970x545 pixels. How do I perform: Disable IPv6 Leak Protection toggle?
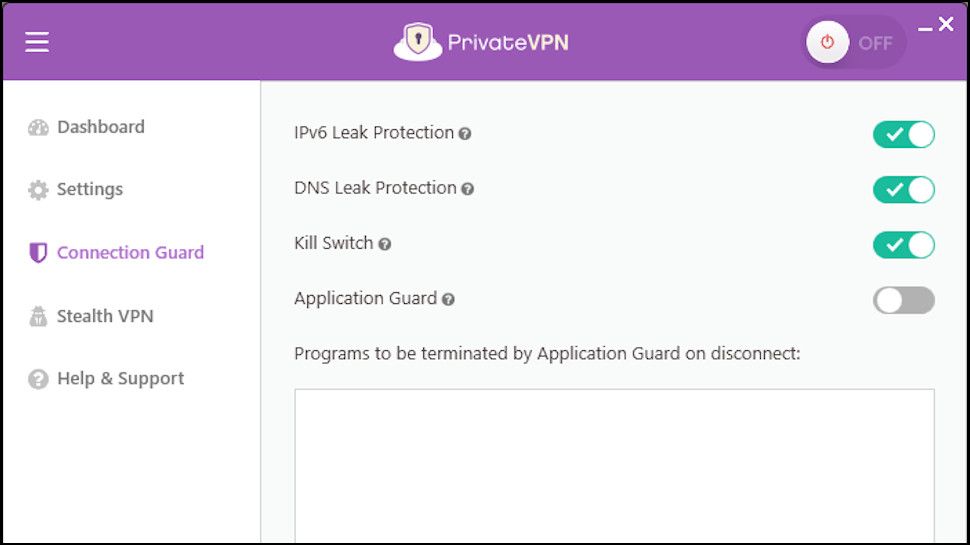pyautogui.click(x=903, y=135)
